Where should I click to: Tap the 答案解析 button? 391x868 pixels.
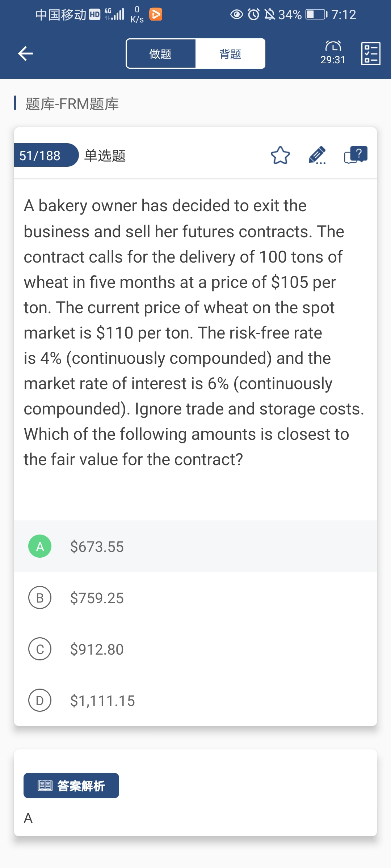pos(71,786)
